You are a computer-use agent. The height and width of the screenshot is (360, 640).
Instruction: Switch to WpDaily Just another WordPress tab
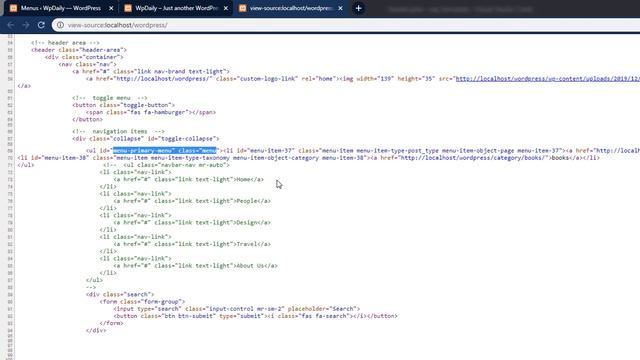pos(176,8)
